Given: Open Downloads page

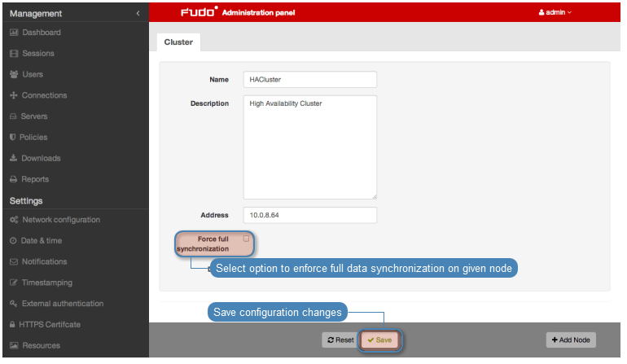Looking at the screenshot, I should (41, 158).
